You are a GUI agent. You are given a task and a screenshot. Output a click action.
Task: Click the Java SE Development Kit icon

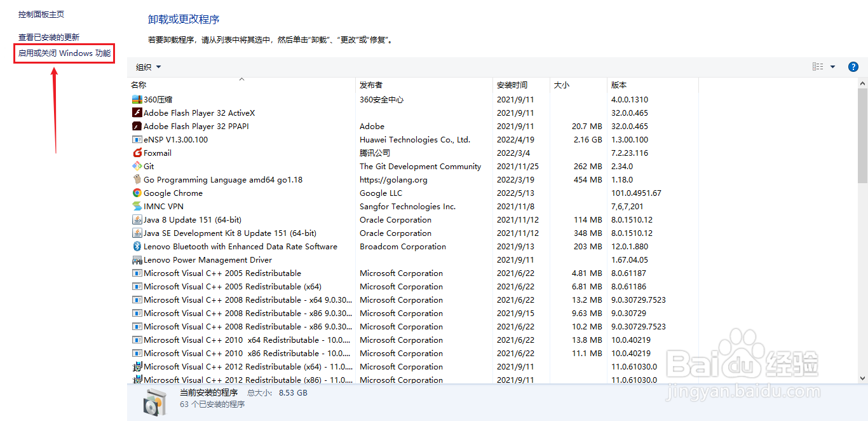pyautogui.click(x=137, y=233)
